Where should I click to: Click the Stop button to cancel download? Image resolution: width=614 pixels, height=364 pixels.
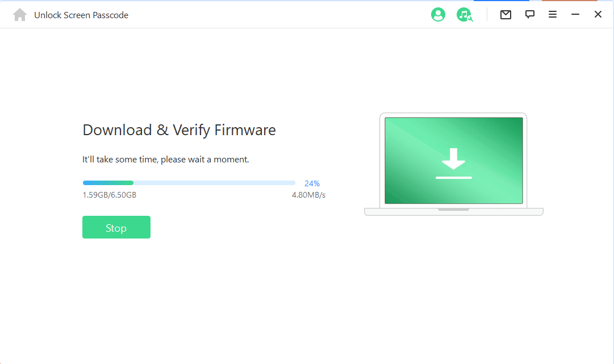coord(116,227)
